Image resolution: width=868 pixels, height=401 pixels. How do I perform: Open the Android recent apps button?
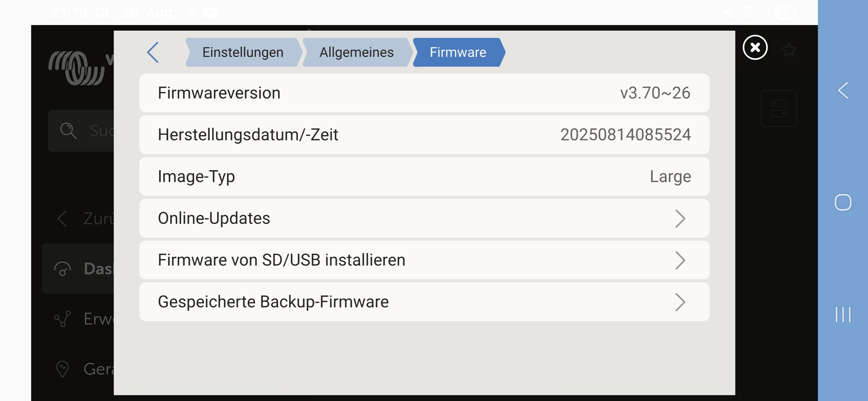pos(842,315)
